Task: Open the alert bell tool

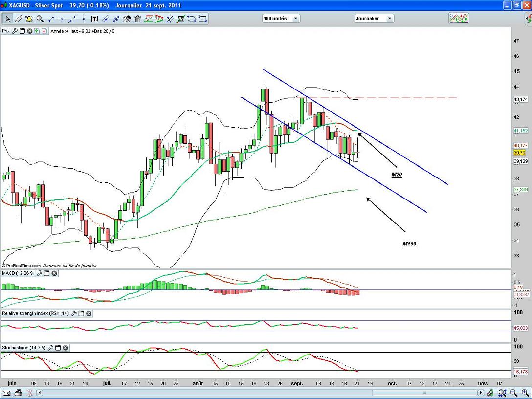Action: pyautogui.click(x=29, y=19)
